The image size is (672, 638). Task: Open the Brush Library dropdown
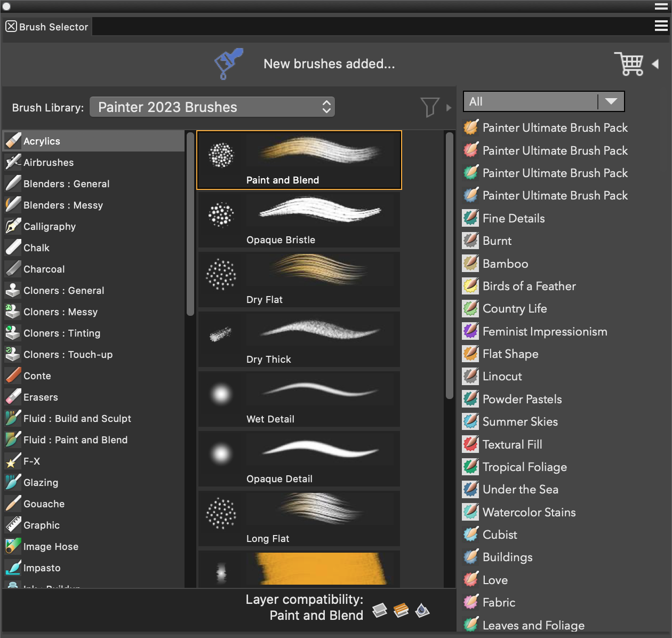click(212, 107)
